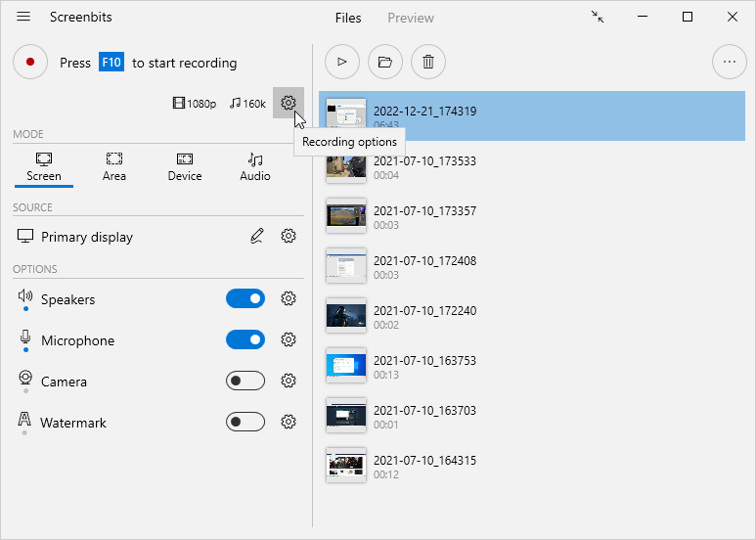Maximize the Screenbits window

688,17
